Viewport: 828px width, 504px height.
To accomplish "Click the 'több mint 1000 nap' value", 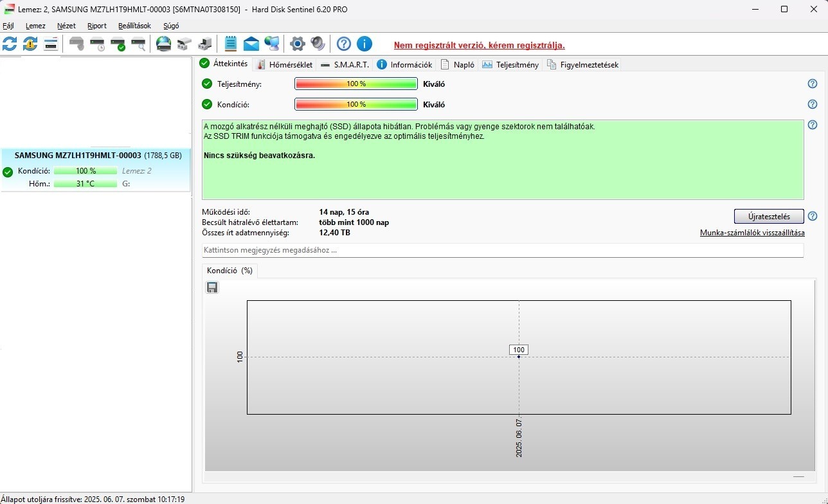I will (x=354, y=222).
